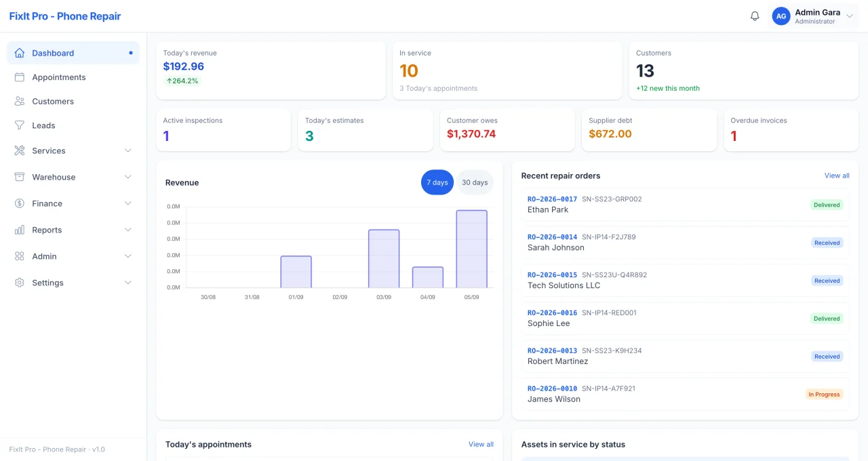Switch revenue chart to 7 days
Viewport: 868px width, 461px height.
(x=437, y=182)
